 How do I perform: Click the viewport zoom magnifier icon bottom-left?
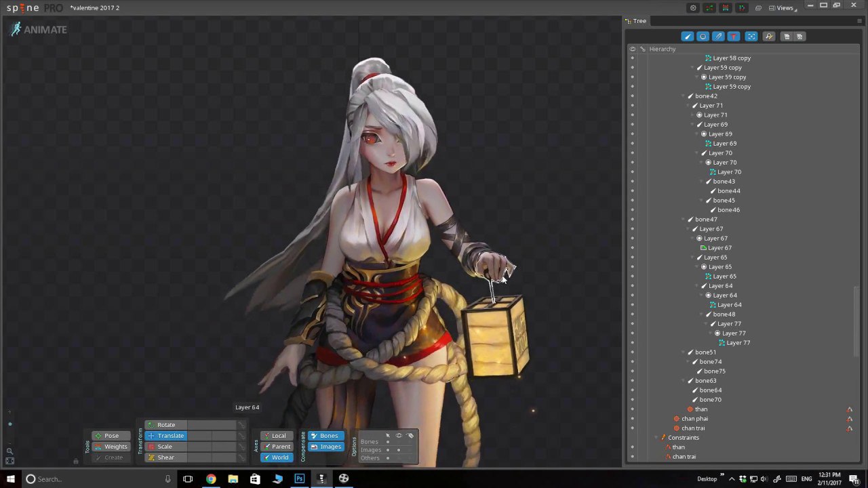tap(9, 451)
